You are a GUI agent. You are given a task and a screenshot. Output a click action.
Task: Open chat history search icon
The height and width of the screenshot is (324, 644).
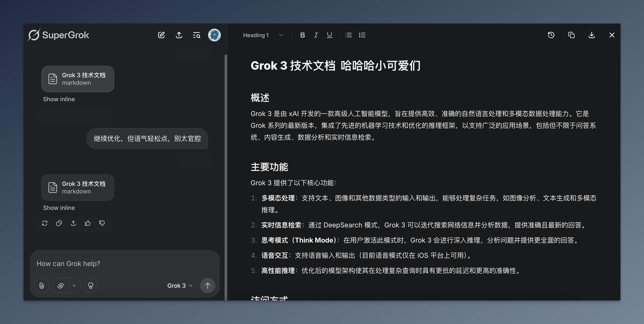click(197, 35)
